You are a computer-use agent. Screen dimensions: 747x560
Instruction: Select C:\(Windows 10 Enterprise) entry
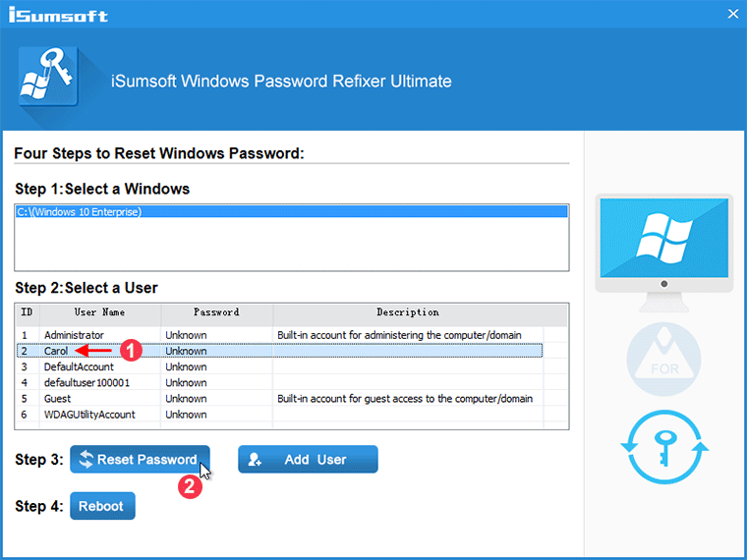pyautogui.click(x=292, y=212)
